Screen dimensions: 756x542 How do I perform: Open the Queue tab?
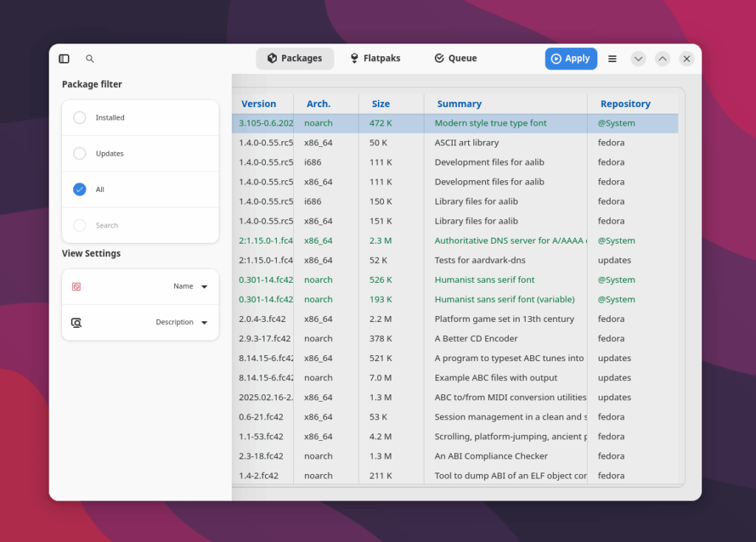pyautogui.click(x=456, y=58)
